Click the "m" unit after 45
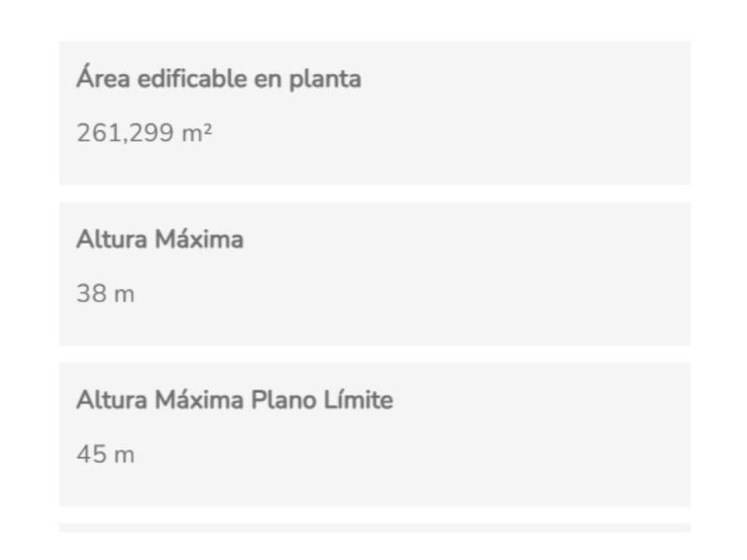The height and width of the screenshot is (560, 747). (124, 455)
